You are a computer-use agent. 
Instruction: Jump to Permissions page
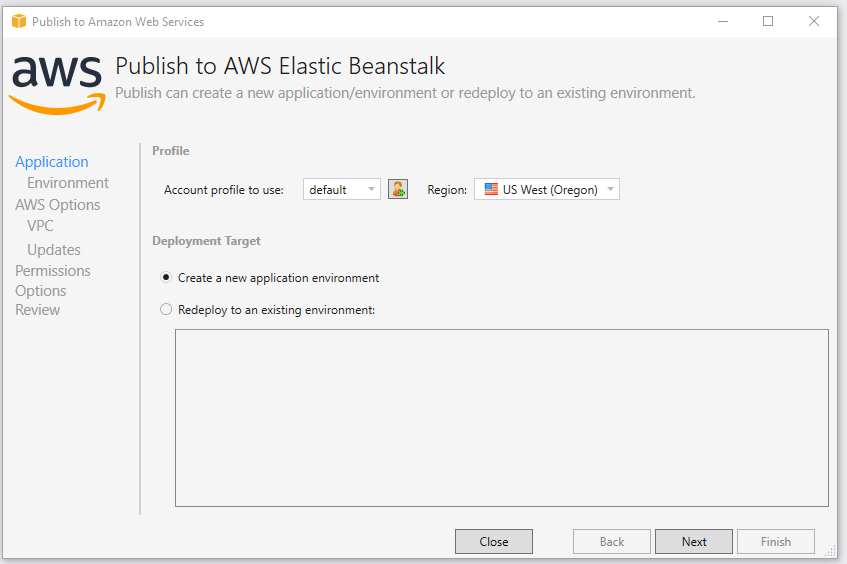(53, 270)
